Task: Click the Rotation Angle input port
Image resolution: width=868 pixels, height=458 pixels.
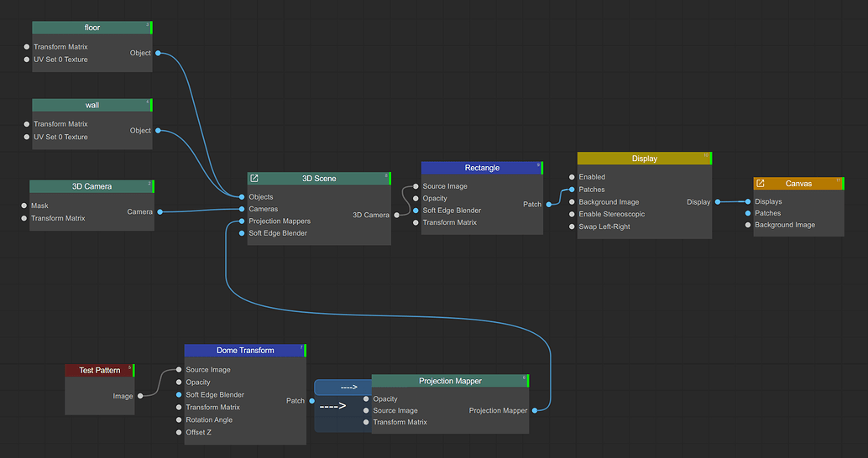Action: [x=179, y=419]
